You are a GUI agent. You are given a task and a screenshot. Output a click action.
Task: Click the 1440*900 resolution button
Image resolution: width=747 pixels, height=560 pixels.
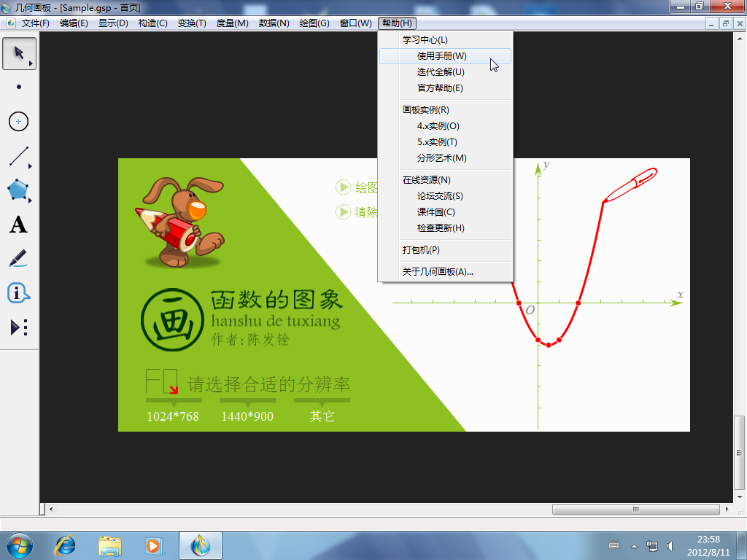pyautogui.click(x=247, y=416)
